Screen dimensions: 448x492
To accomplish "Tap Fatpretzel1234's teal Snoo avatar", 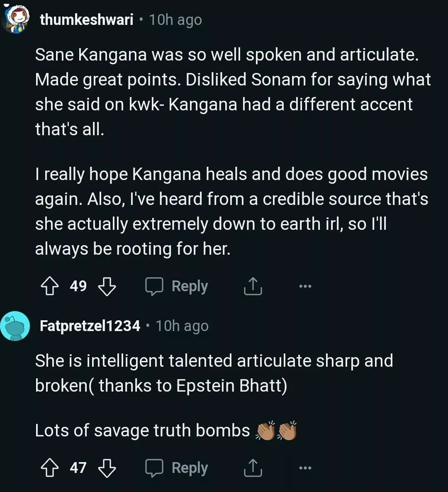I will 15,326.
